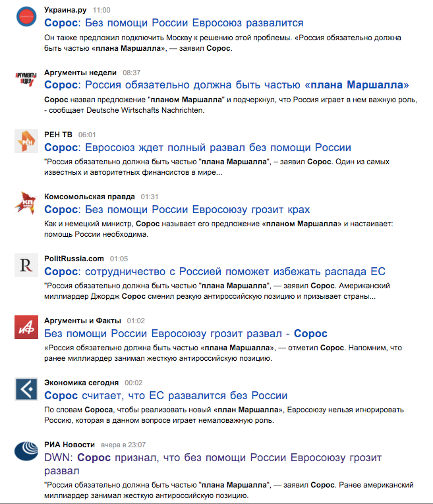Open the DWN headline from РИА Новости

click(x=213, y=464)
